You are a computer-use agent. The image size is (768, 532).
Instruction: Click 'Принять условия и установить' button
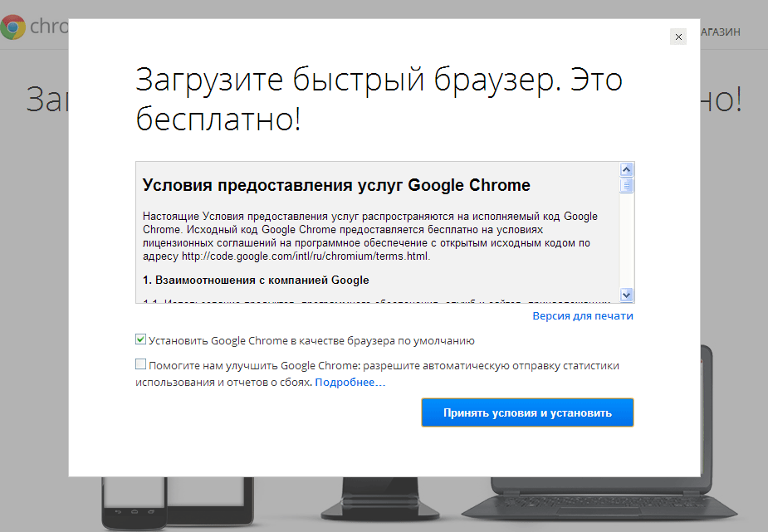(x=527, y=412)
